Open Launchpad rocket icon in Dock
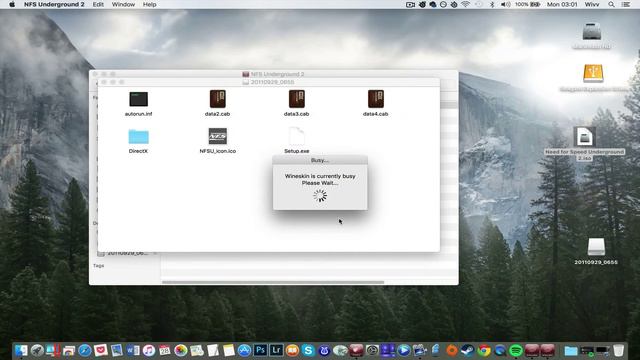This screenshot has width=640, height=360. point(37,350)
